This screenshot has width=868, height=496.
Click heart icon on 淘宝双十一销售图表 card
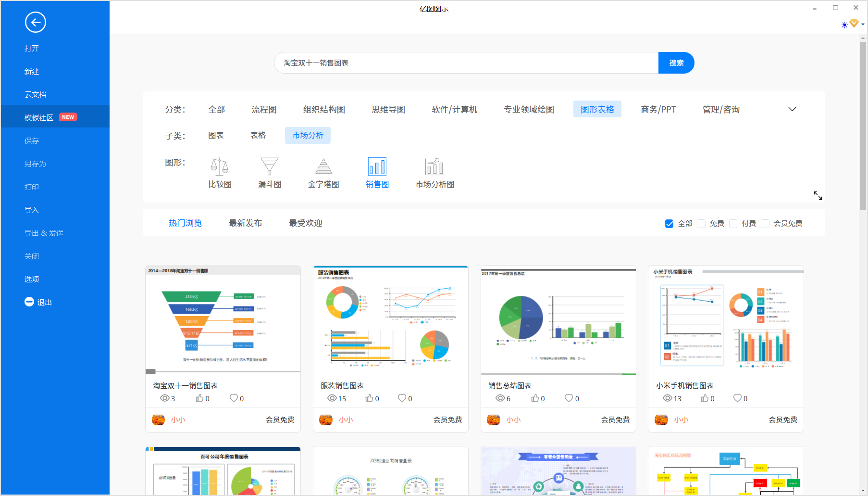pos(234,398)
